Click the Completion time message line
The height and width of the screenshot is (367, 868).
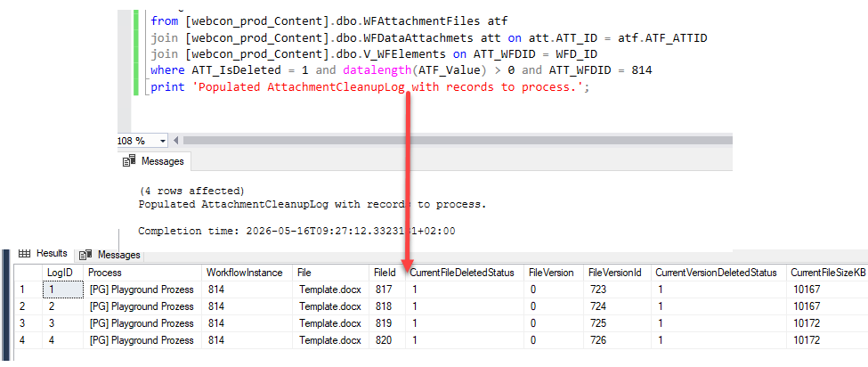tap(296, 231)
